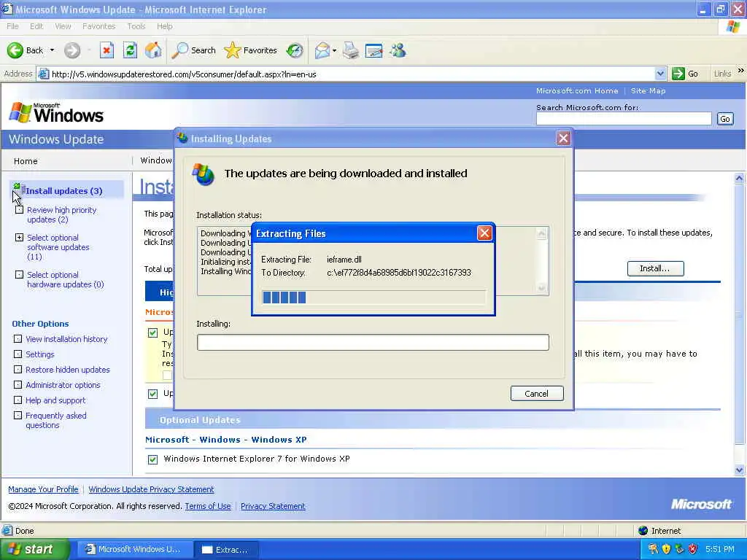Open the Site Map link
The width and height of the screenshot is (747, 560).
[x=648, y=91]
